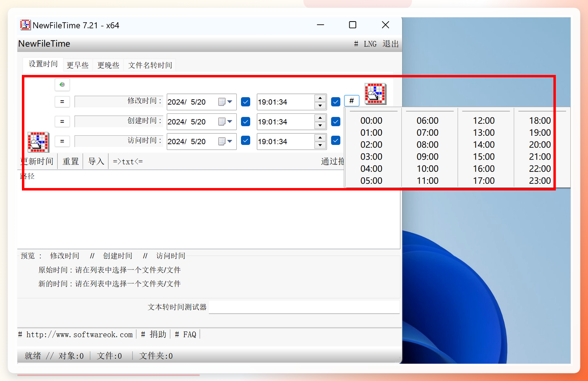Viewport: 588px width, 381px height.
Task: Select 06:00 from the time menu
Action: [x=427, y=121]
